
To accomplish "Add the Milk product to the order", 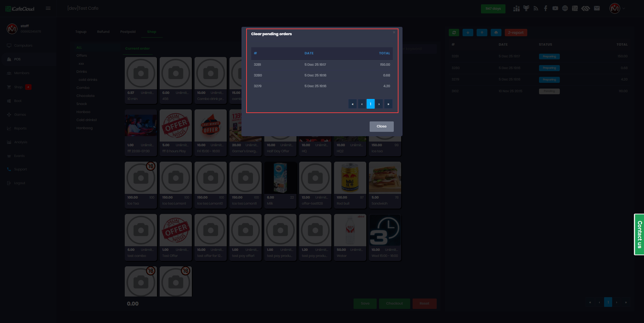I will 280,185.
